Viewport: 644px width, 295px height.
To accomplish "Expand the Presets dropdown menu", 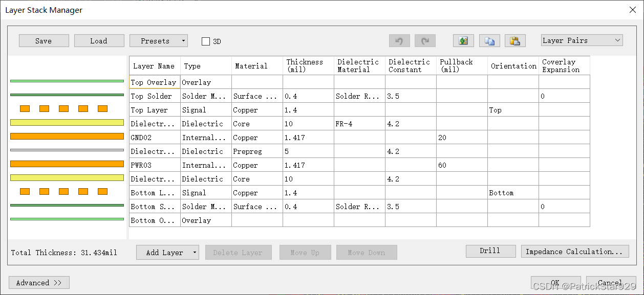I will pyautogui.click(x=183, y=41).
